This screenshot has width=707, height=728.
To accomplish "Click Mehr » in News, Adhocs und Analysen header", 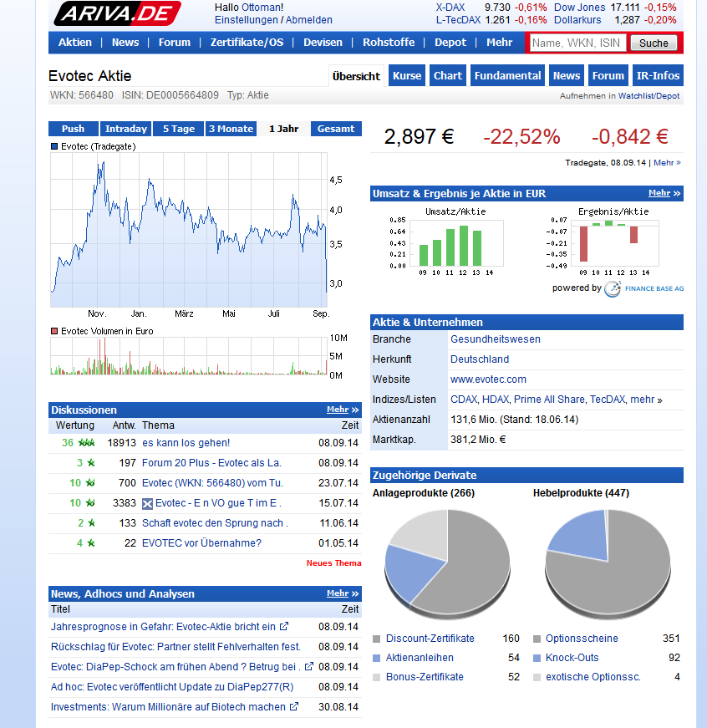I will tap(343, 593).
